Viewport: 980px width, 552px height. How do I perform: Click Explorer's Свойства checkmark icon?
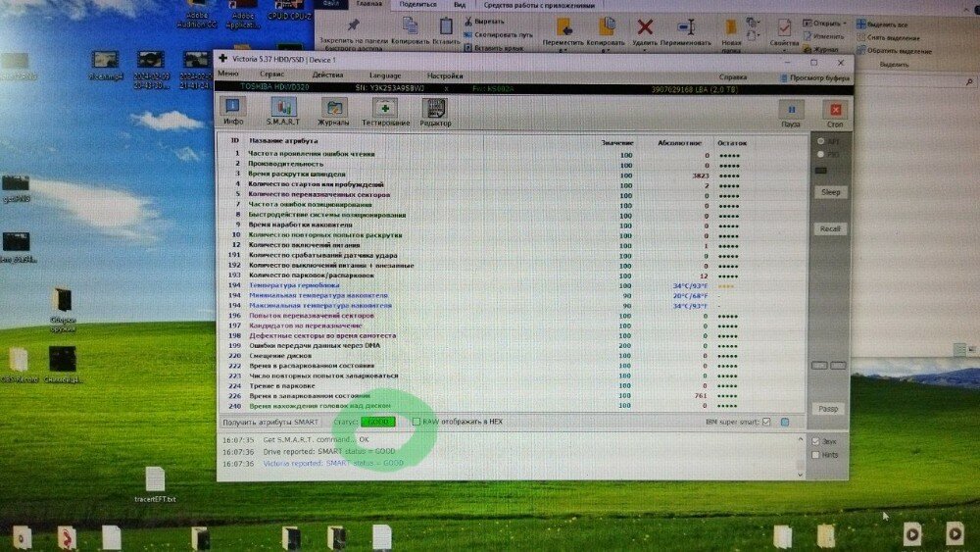(x=784, y=27)
